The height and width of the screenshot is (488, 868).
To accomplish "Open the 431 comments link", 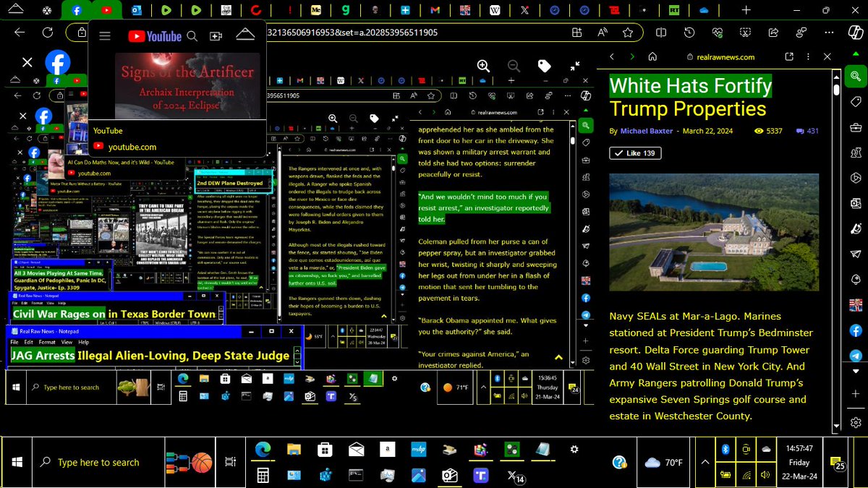I will tap(807, 132).
